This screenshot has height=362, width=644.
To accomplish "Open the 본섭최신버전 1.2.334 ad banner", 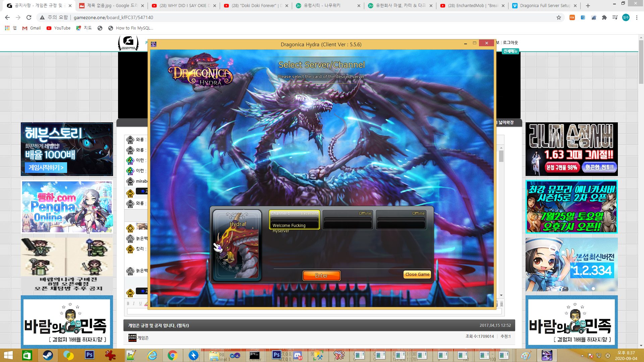I will pos(572,264).
